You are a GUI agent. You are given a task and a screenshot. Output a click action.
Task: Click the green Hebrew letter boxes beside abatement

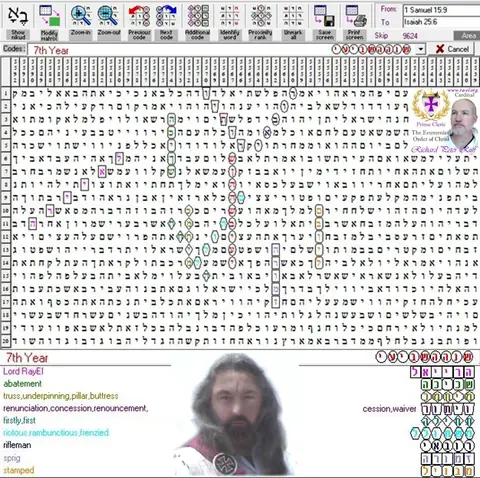[447, 384]
